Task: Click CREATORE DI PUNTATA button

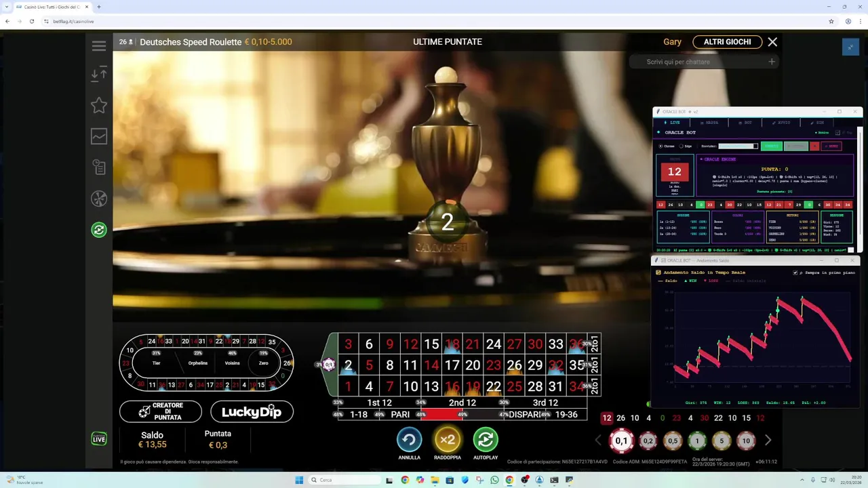Action: pyautogui.click(x=161, y=411)
